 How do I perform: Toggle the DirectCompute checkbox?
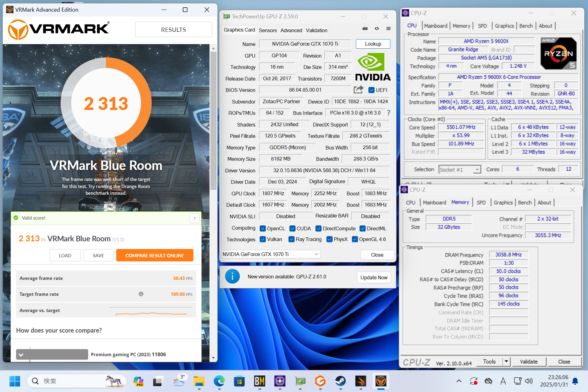point(318,228)
